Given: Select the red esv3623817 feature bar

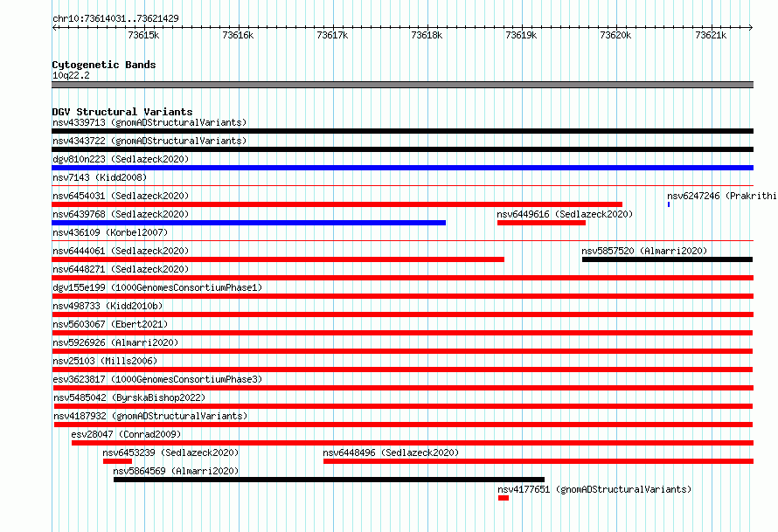Looking at the screenshot, I should point(402,388).
